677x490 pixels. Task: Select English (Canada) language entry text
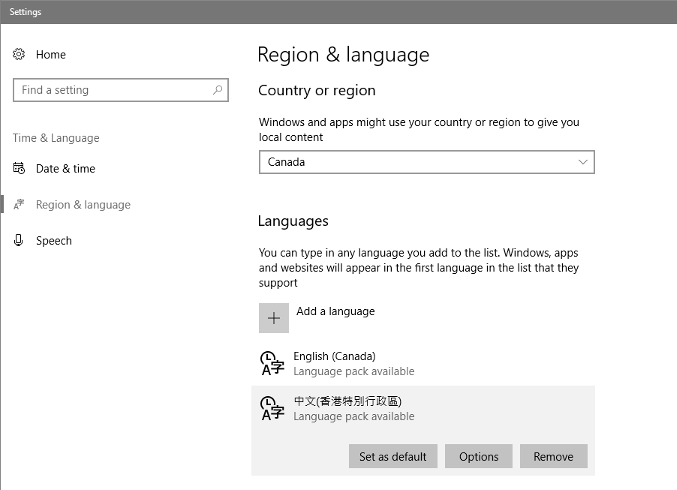point(334,356)
